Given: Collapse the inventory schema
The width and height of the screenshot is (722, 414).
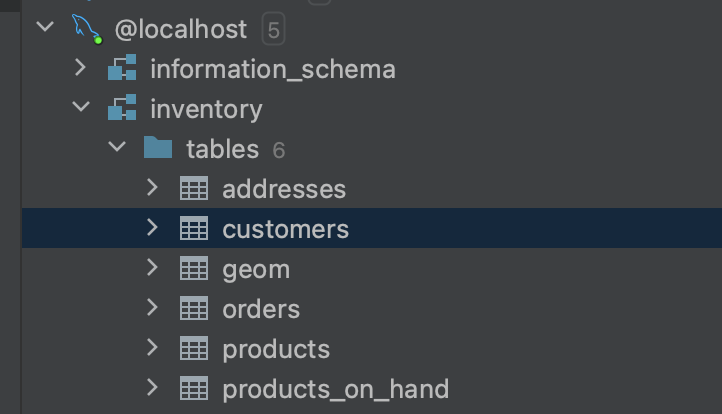Looking at the screenshot, I should coord(81,108).
